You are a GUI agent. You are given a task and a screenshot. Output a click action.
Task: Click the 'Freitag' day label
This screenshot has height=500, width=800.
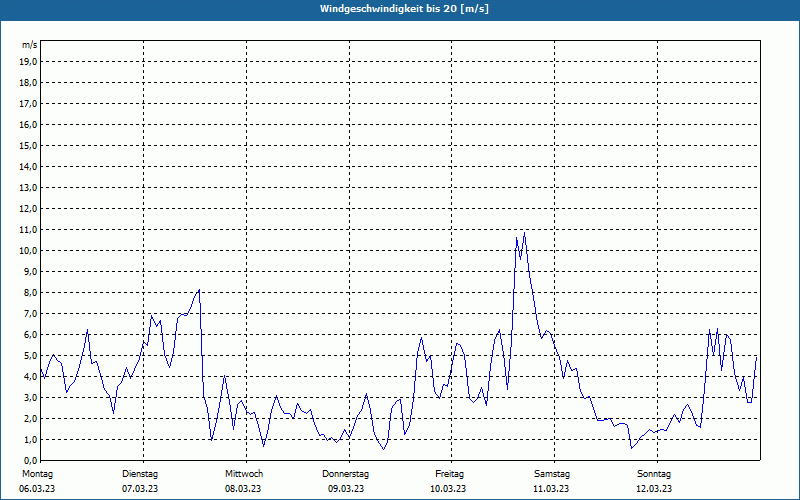[449, 474]
